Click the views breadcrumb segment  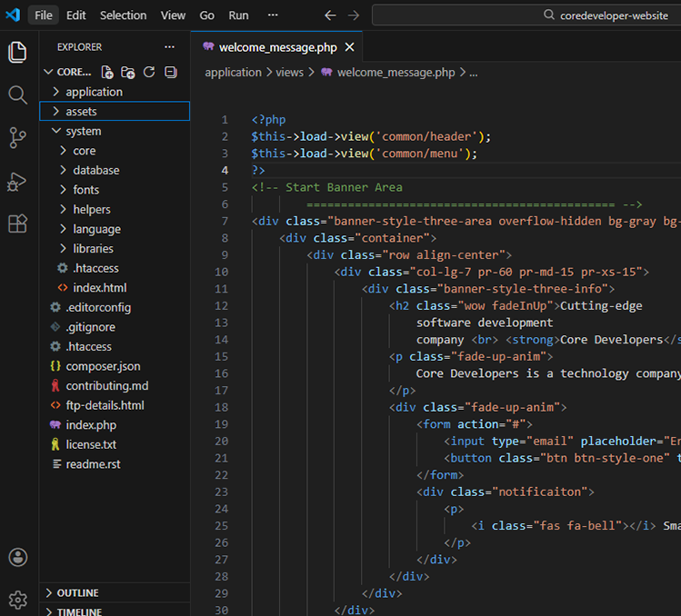click(x=289, y=73)
